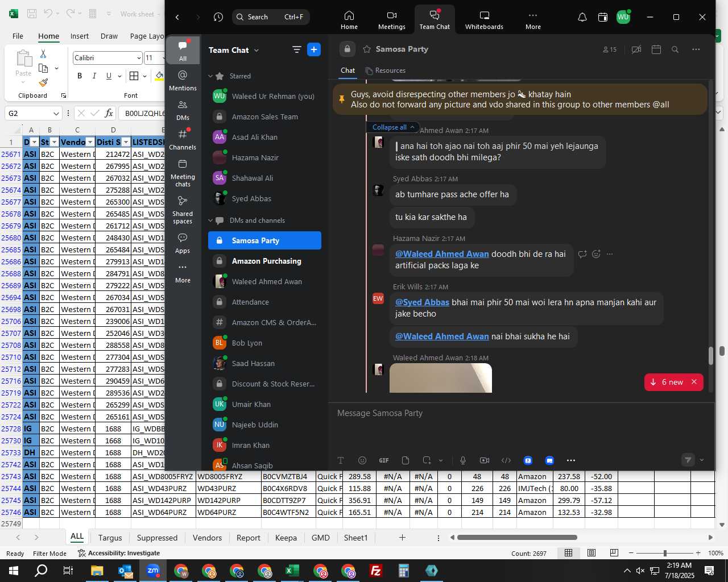The image size is (728, 582).
Task: Expand the screenshot options dropdown
Action: tap(441, 460)
